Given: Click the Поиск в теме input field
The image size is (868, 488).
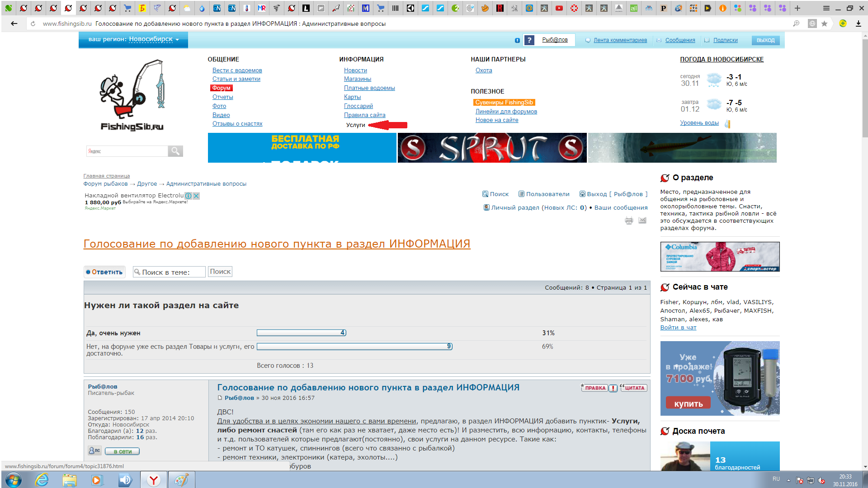Looking at the screenshot, I should pyautogui.click(x=170, y=272).
